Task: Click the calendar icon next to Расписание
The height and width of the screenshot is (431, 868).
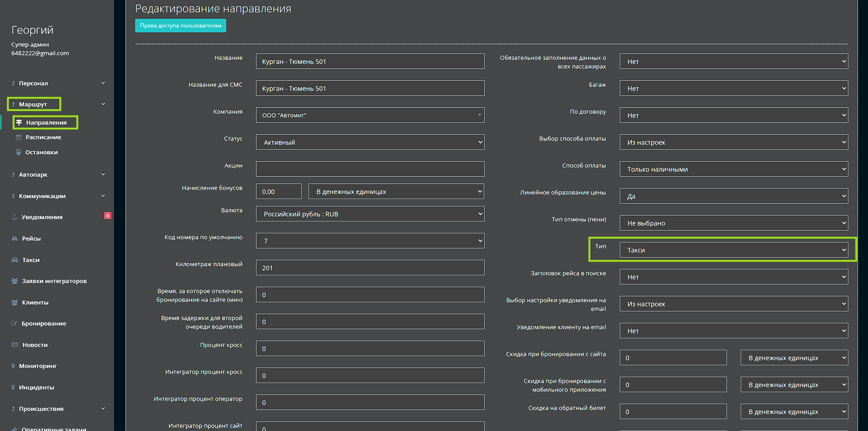Action: 19,137
